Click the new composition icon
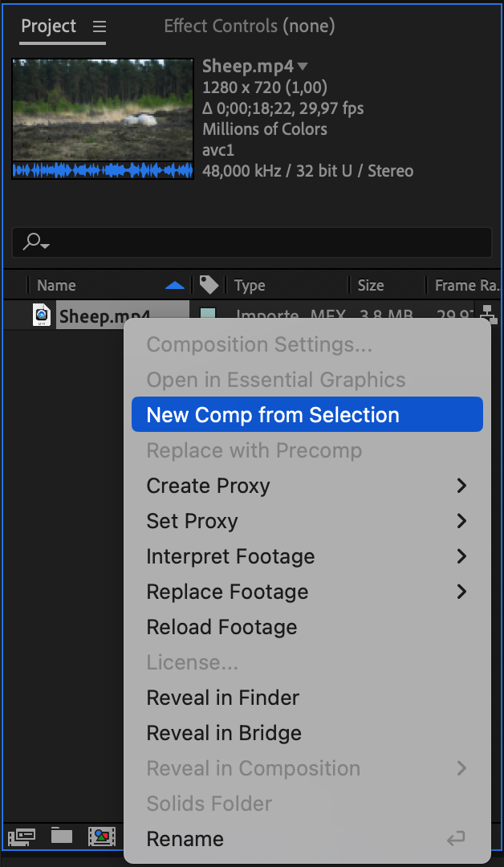The image size is (504, 867). click(101, 836)
